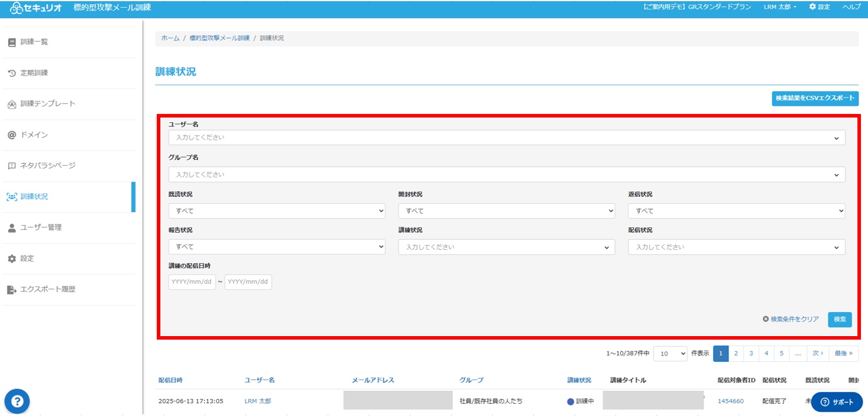Image resolution: width=868 pixels, height=416 pixels.
Task: Click the ユーザー管理 person icon
Action: click(x=12, y=227)
